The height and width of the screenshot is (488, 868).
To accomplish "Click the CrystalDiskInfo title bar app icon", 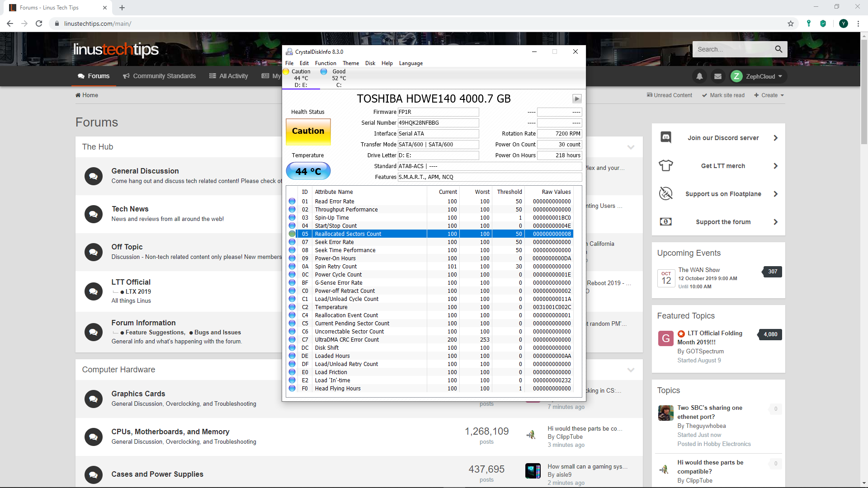I will click(289, 52).
